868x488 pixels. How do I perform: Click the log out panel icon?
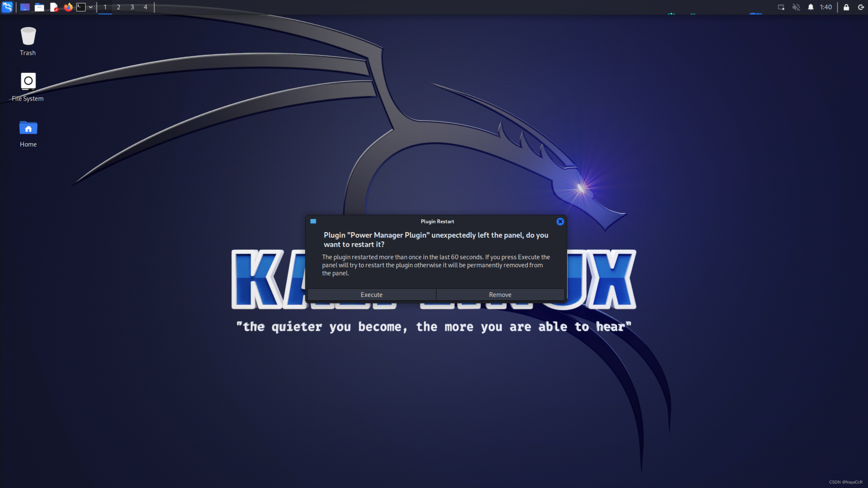coord(861,7)
